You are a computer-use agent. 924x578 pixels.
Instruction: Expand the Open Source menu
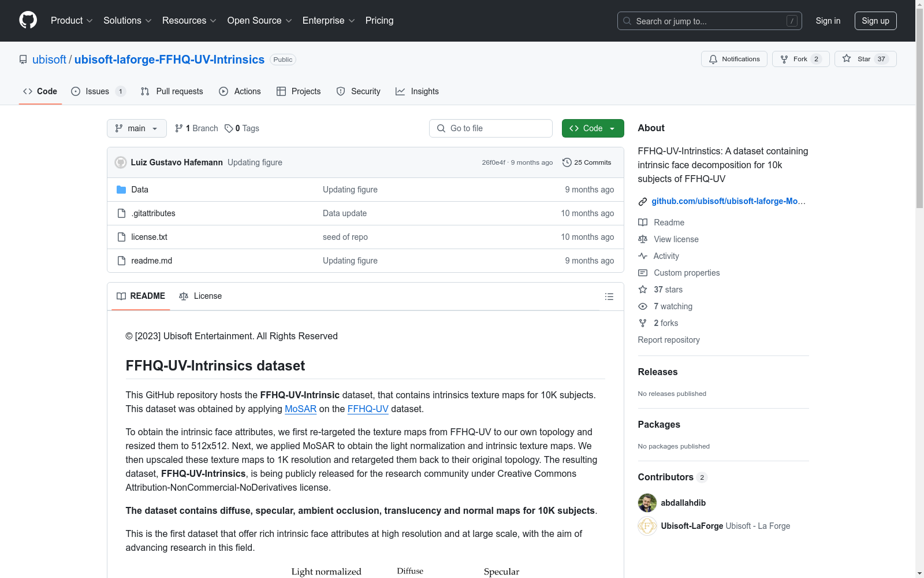tap(260, 20)
